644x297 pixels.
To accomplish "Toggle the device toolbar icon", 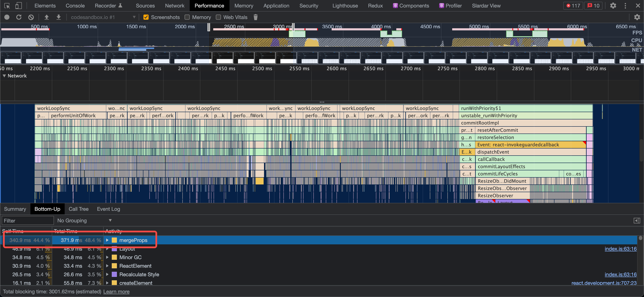I will pos(18,6).
